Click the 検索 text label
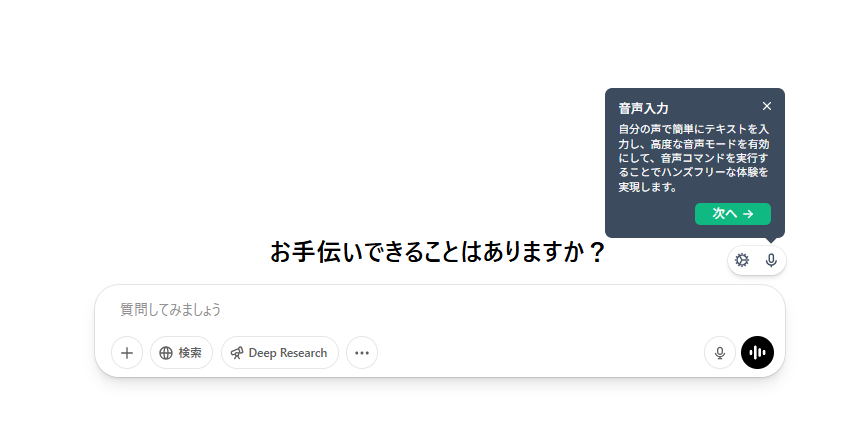 click(x=190, y=353)
